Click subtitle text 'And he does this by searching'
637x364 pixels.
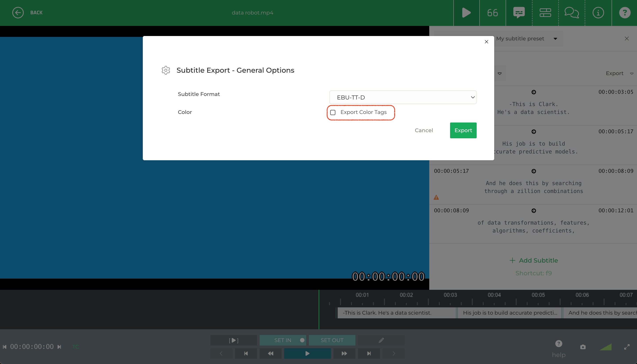coord(534,183)
